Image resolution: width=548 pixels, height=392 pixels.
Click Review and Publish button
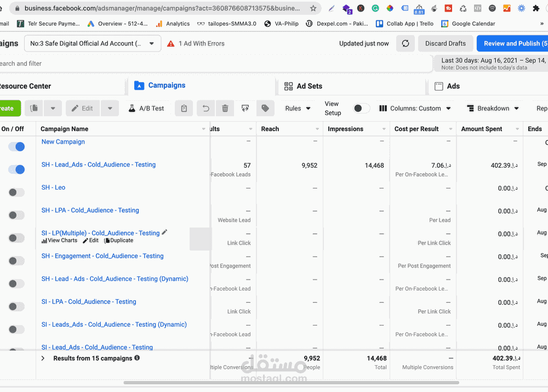pos(512,43)
